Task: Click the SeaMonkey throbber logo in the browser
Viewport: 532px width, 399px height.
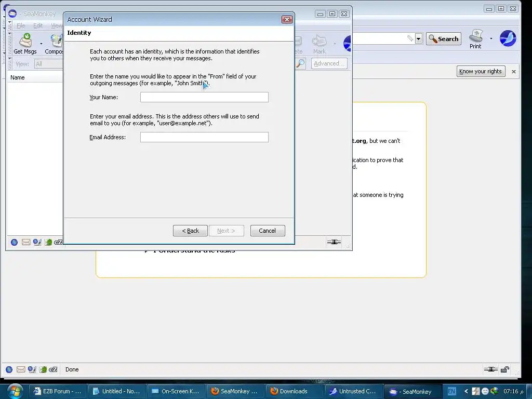Action: 508,38
